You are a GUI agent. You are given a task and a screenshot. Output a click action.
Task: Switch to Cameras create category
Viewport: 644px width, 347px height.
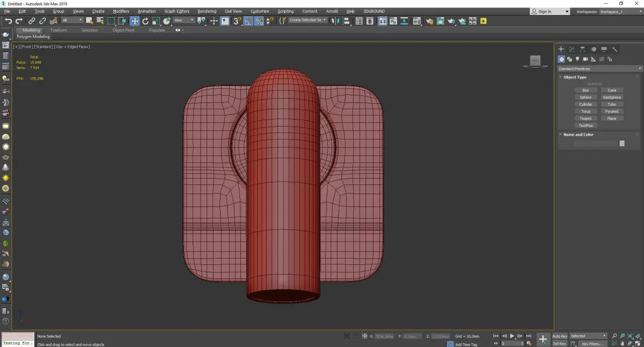586,59
